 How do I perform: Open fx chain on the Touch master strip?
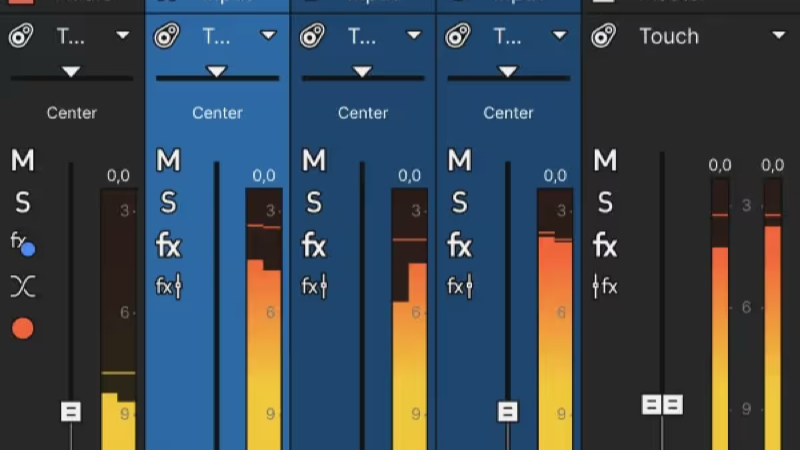[x=605, y=246]
